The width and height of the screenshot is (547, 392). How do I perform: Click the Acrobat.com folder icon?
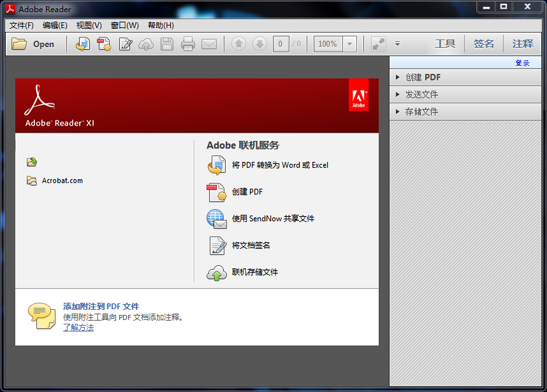(x=32, y=180)
